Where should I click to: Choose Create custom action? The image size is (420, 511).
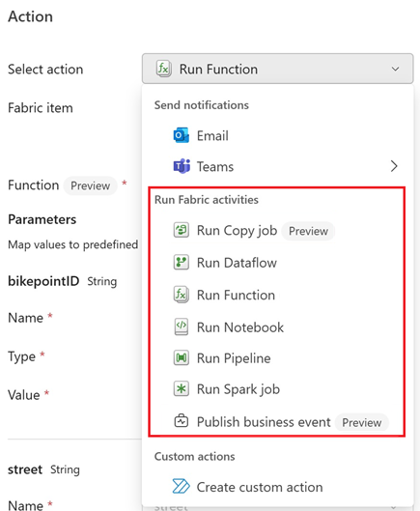click(x=278, y=487)
